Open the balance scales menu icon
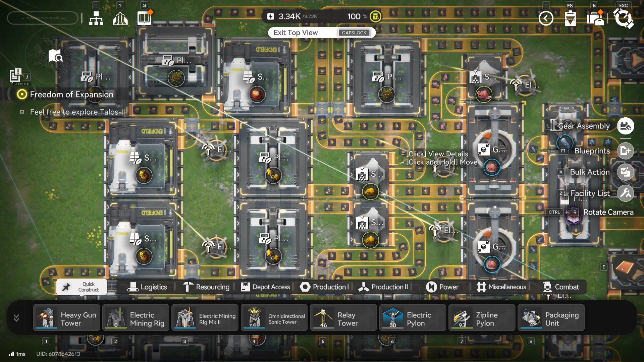 [x=120, y=18]
